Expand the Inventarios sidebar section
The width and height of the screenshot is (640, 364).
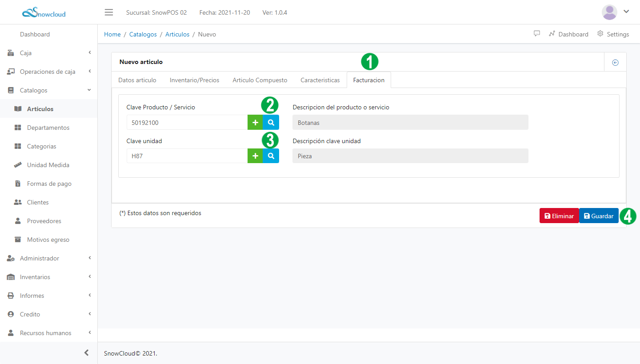48,277
